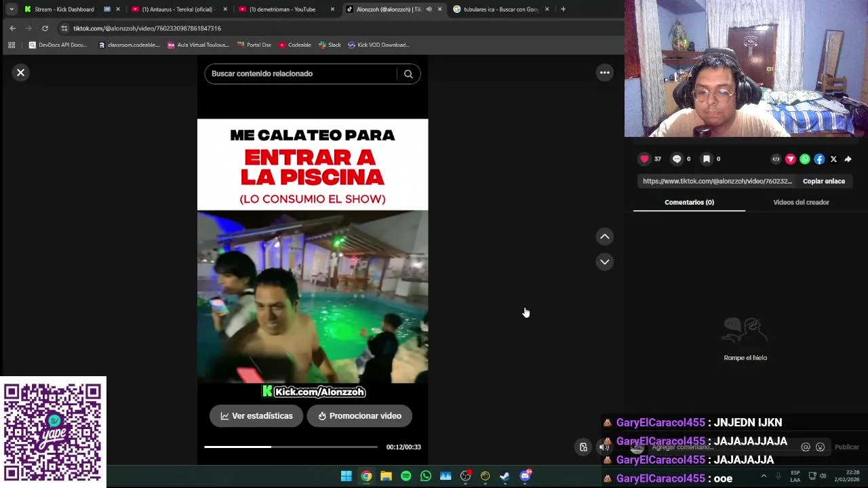Open comments via the speech bubble icon
This screenshot has width=868, height=488.
click(676, 159)
